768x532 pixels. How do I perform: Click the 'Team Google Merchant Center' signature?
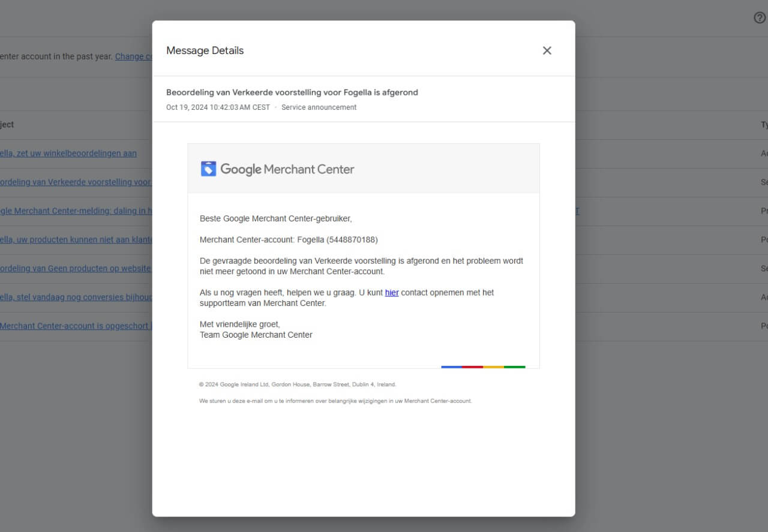(x=256, y=335)
